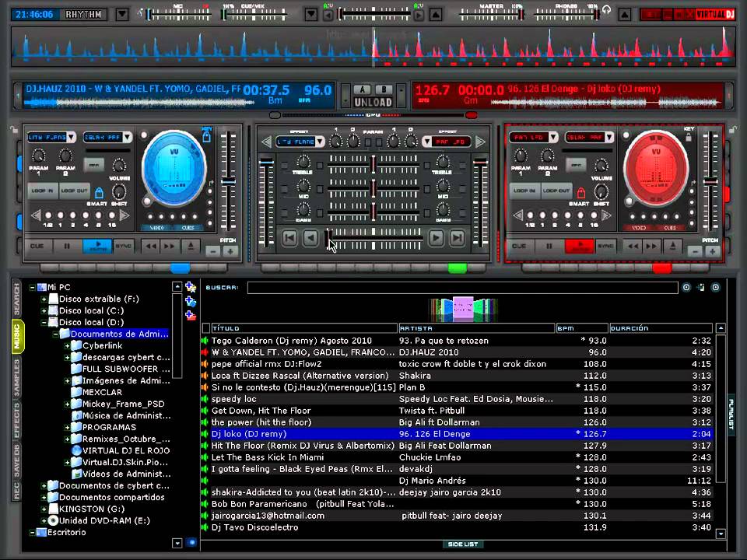Click right deck LOOP OUT button
Viewport: 747px width, 560px height.
[556, 191]
